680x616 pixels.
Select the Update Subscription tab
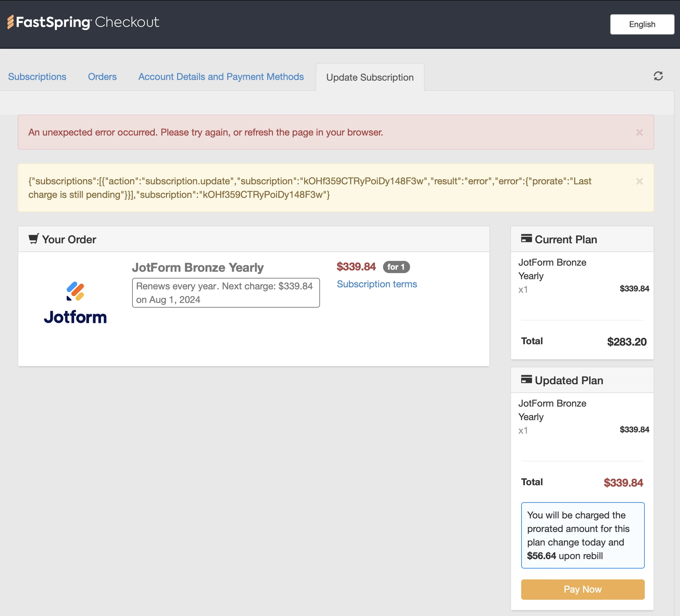370,77
